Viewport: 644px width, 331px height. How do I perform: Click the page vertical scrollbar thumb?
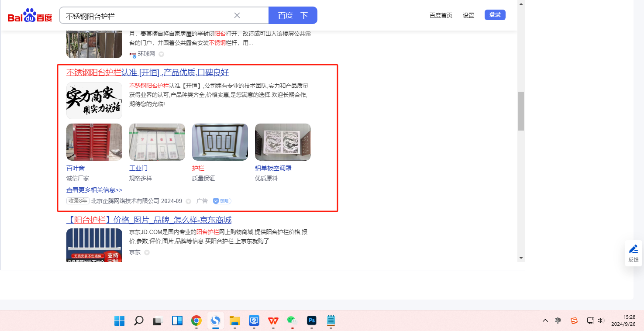pyautogui.click(x=521, y=111)
